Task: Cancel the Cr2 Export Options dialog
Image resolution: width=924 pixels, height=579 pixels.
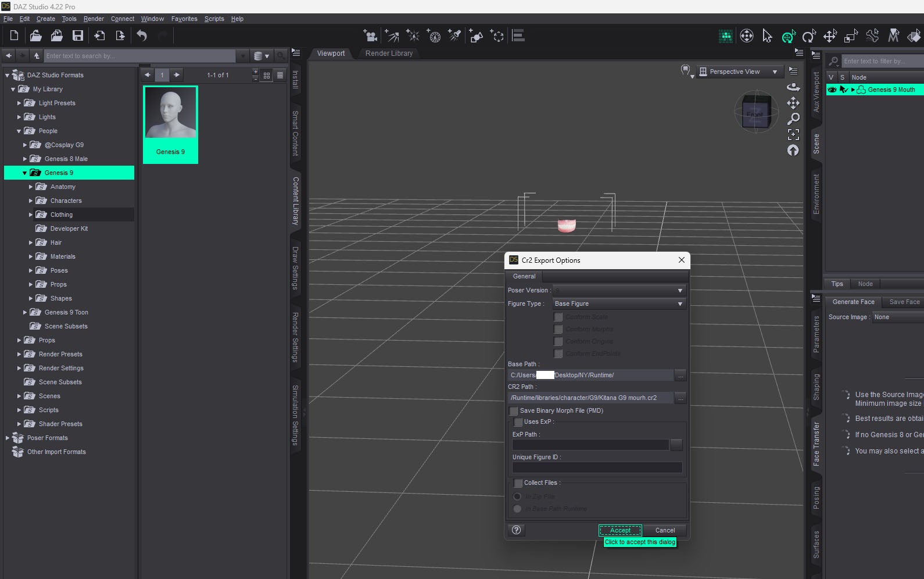Action: coord(665,530)
